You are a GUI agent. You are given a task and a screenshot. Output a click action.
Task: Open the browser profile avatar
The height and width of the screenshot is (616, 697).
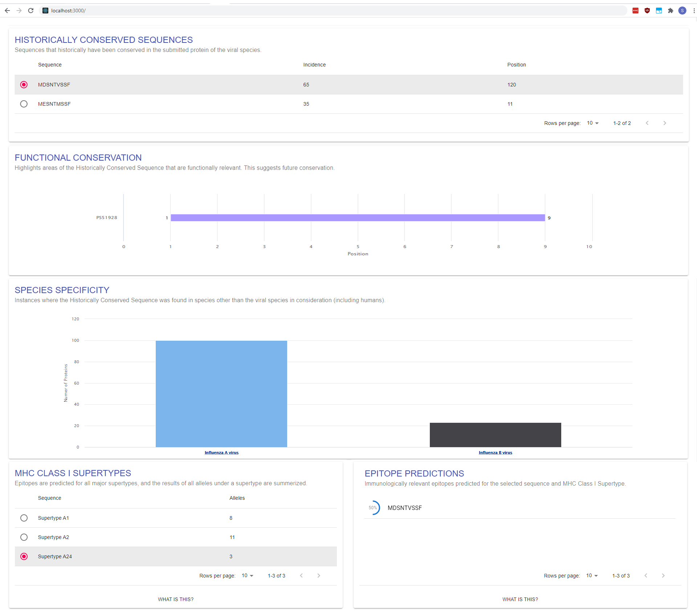click(682, 11)
